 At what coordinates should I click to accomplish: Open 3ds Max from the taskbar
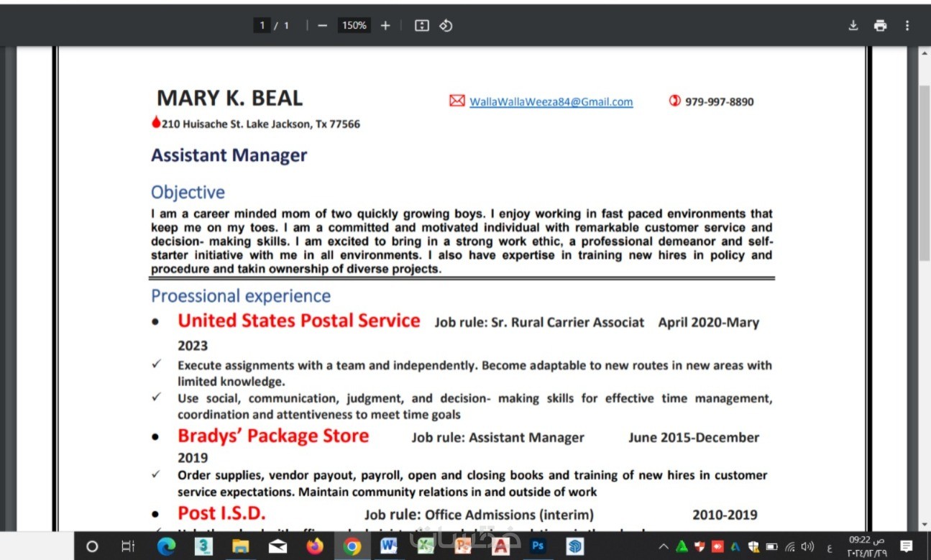tap(204, 546)
